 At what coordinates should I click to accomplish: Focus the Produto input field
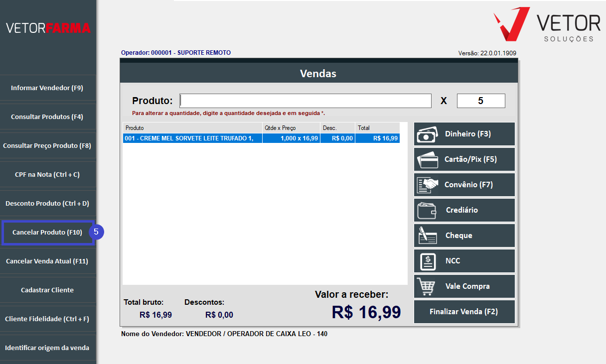click(x=305, y=101)
